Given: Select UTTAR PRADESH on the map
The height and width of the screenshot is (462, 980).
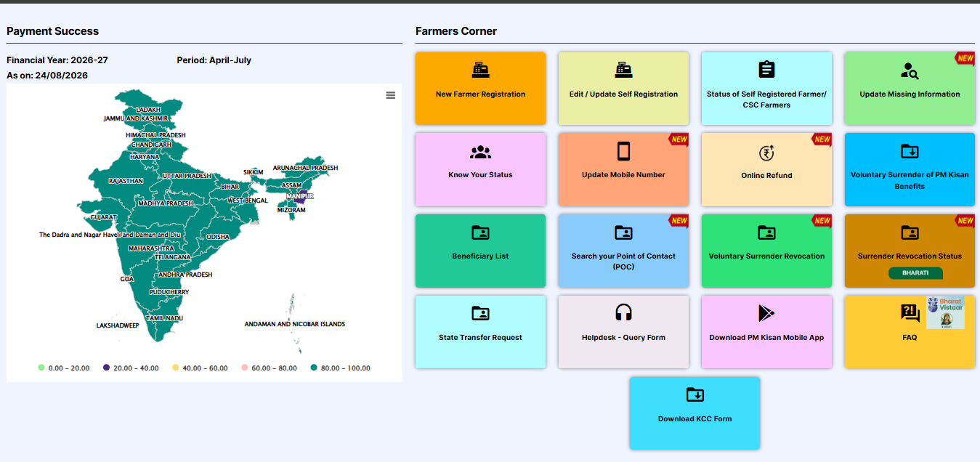Looking at the screenshot, I should point(187,176).
